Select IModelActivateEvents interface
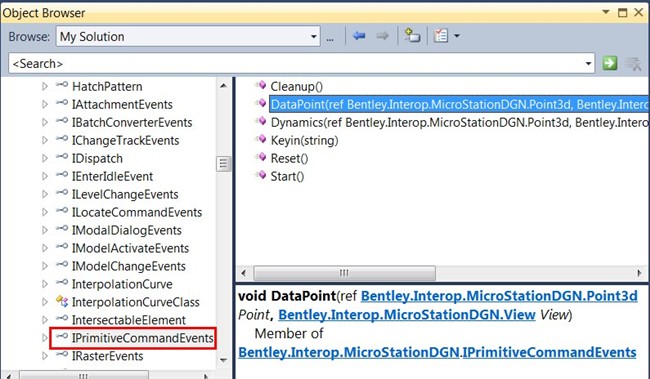The width and height of the screenshot is (650, 379). click(130, 248)
